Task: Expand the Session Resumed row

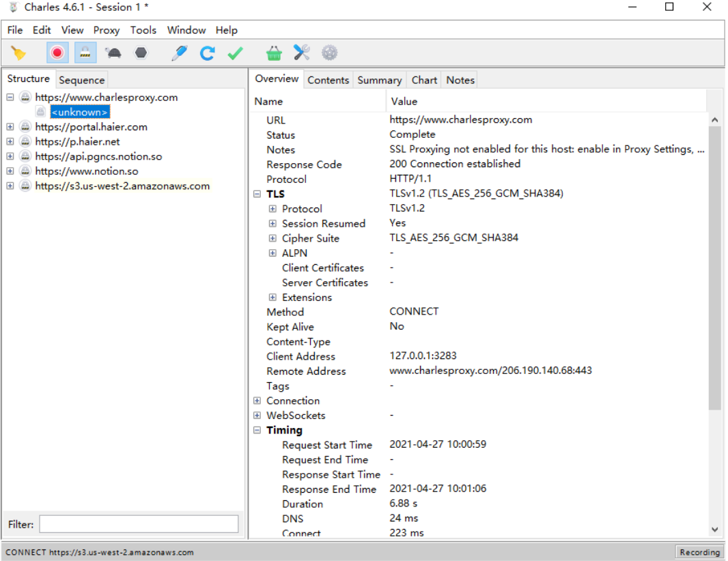Action: (x=272, y=224)
